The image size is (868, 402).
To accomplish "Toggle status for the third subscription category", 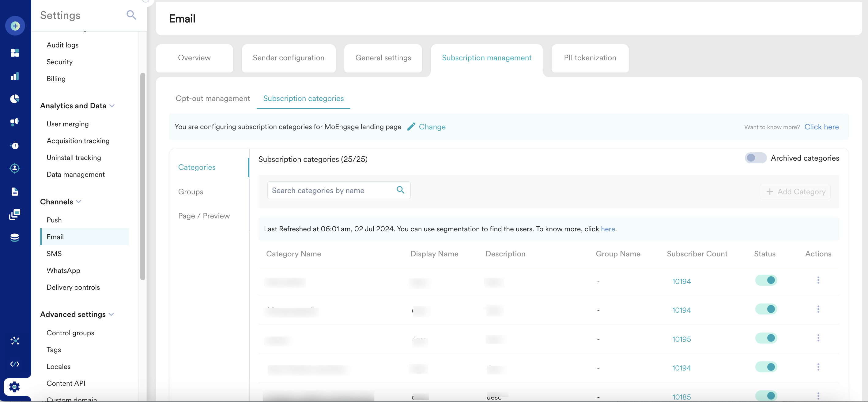I will coord(766,338).
